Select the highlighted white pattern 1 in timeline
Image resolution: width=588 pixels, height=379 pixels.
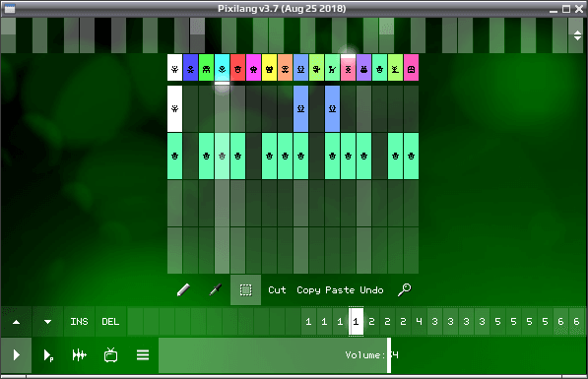tap(356, 322)
